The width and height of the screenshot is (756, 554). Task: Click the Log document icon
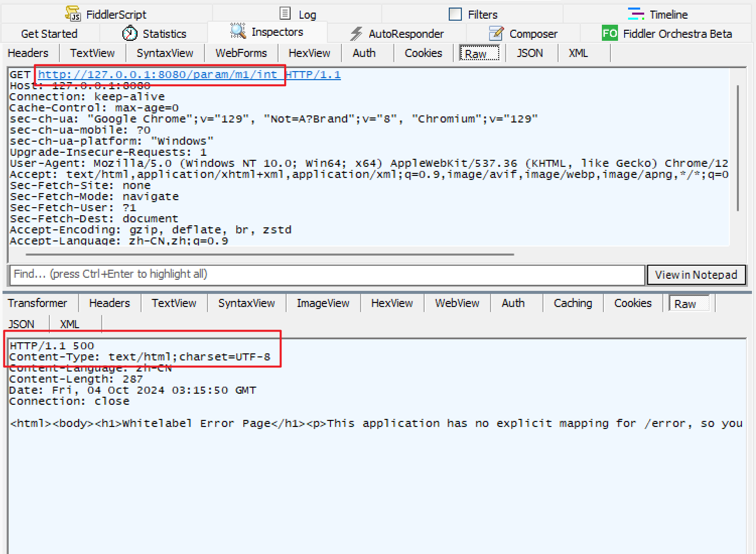coord(285,14)
